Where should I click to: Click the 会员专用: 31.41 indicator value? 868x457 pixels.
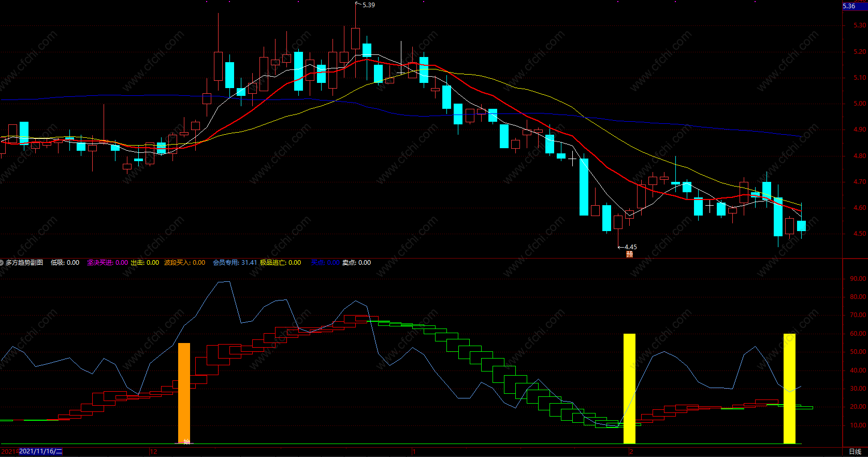click(235, 263)
